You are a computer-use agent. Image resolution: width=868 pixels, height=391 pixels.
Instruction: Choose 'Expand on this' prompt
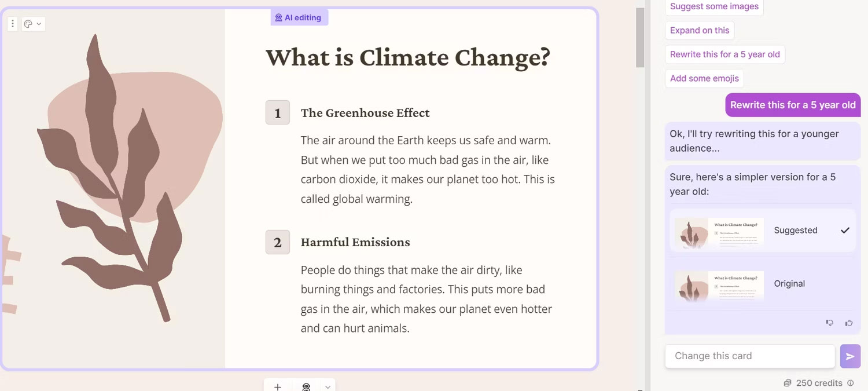700,31
